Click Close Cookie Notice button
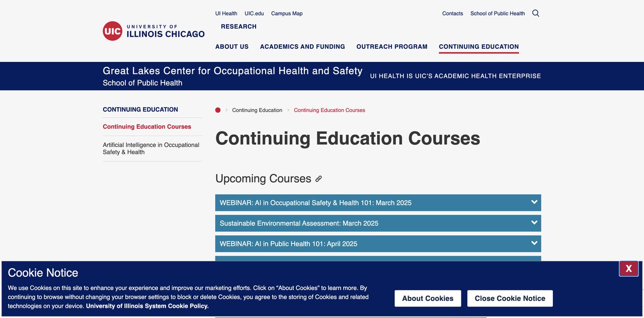Image resolution: width=644 pixels, height=318 pixels. pos(510,298)
